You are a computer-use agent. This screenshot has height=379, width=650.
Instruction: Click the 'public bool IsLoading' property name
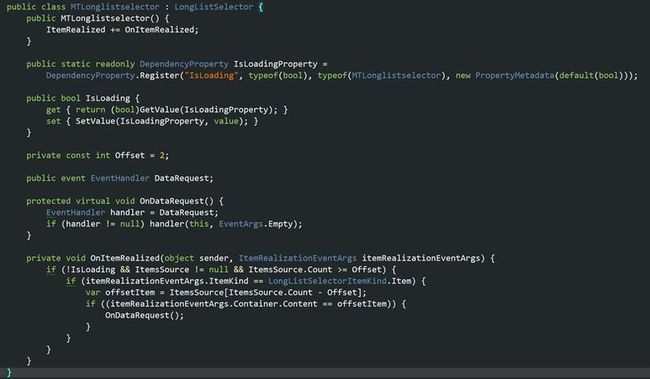coord(108,98)
